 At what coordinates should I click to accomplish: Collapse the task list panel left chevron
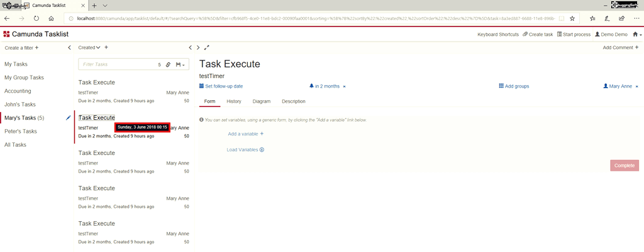point(190,48)
